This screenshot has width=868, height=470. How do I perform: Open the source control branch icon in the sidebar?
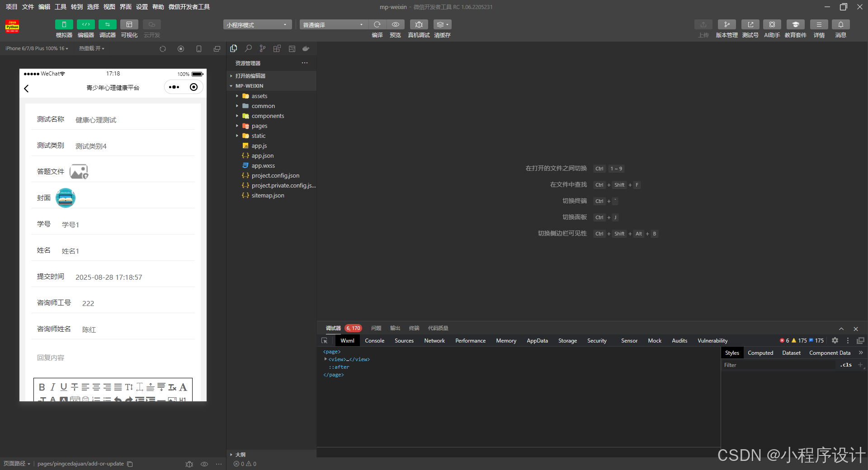(263, 48)
